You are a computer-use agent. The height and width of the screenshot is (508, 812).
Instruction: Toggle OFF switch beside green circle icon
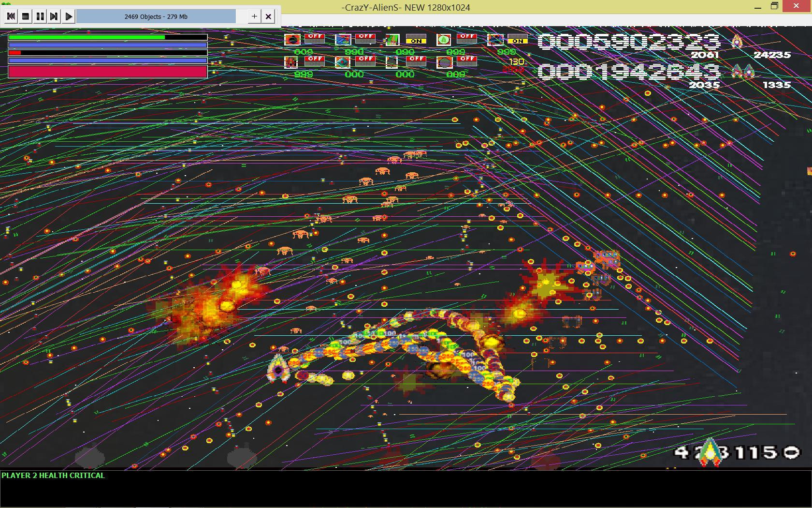pyautogui.click(x=467, y=39)
